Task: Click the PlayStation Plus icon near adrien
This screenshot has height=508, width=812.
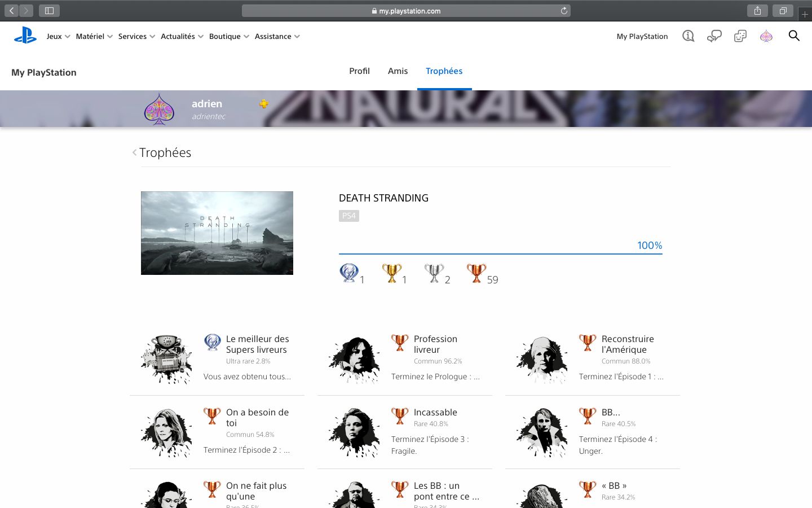Action: coord(264,103)
